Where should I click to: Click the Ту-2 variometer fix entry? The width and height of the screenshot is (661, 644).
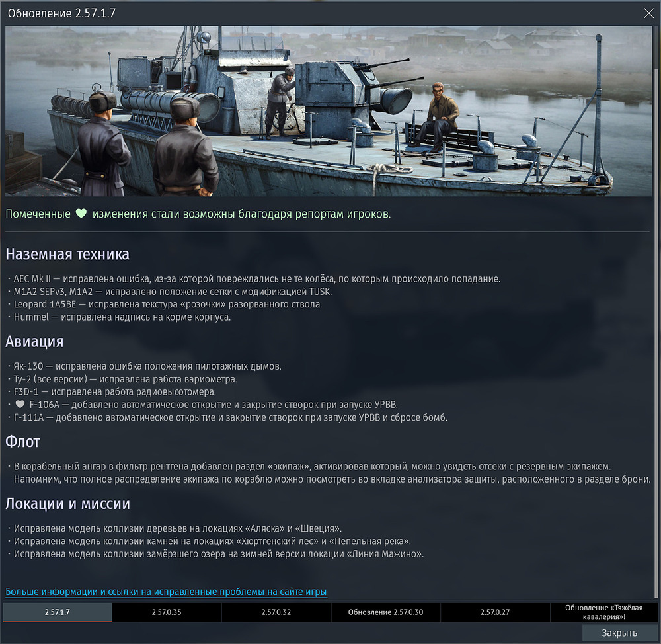tap(125, 379)
